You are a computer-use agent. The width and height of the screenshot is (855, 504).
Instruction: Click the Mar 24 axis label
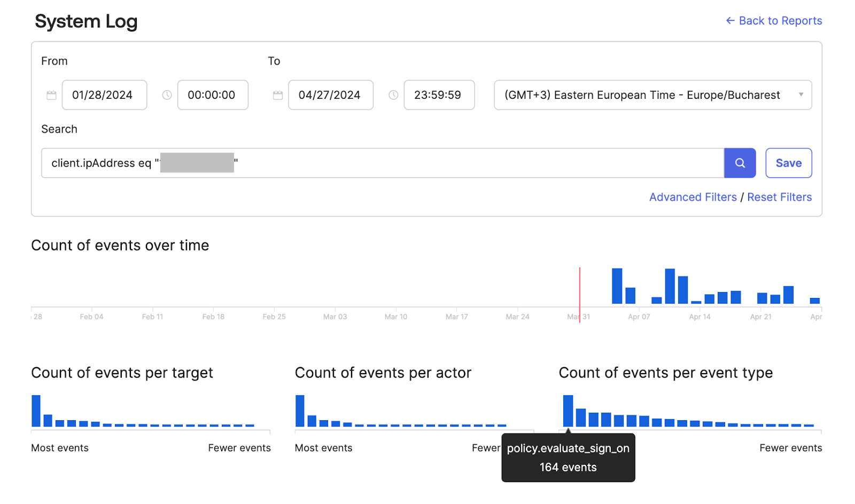click(x=517, y=317)
